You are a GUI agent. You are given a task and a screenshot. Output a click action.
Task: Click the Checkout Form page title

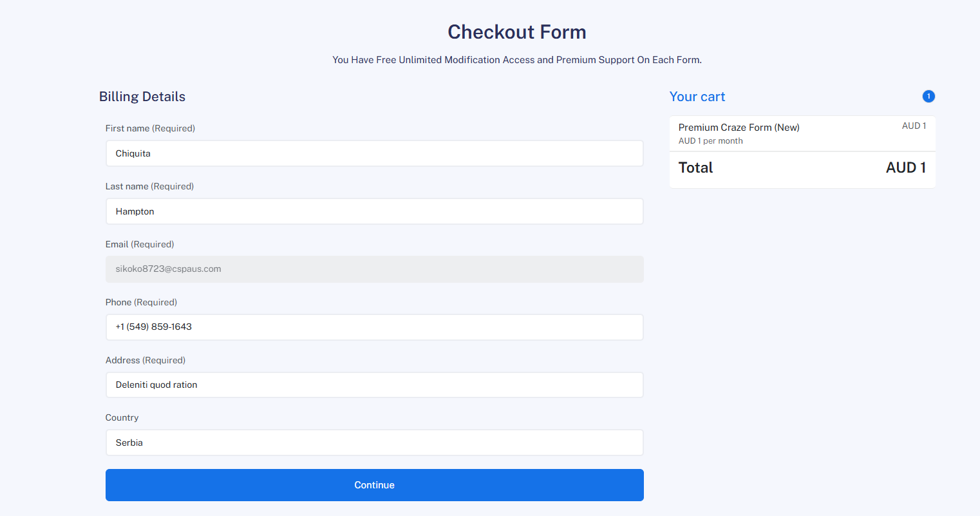[x=516, y=32]
